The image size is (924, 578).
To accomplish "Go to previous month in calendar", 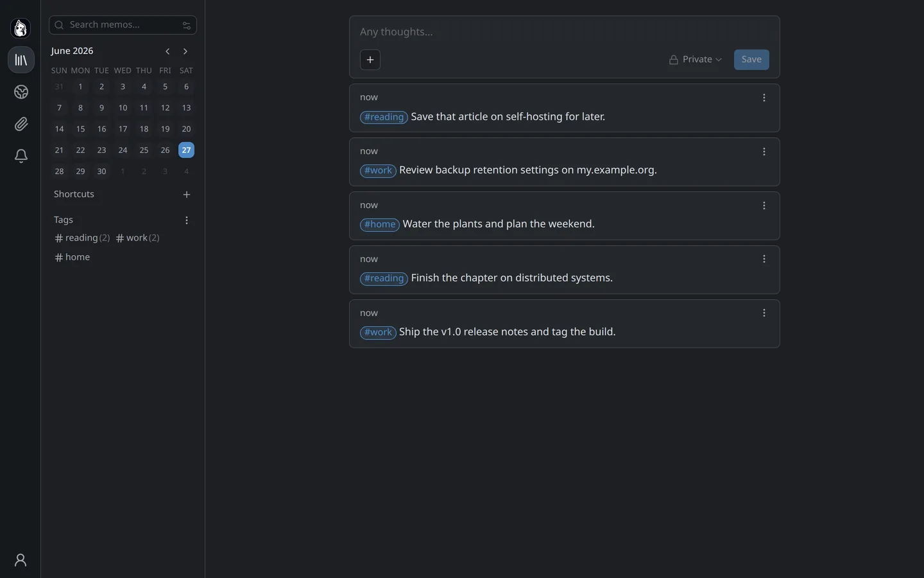I will tap(167, 51).
